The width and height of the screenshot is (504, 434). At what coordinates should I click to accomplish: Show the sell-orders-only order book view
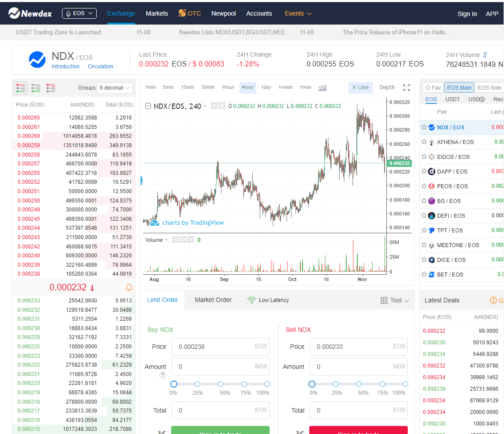(x=51, y=88)
